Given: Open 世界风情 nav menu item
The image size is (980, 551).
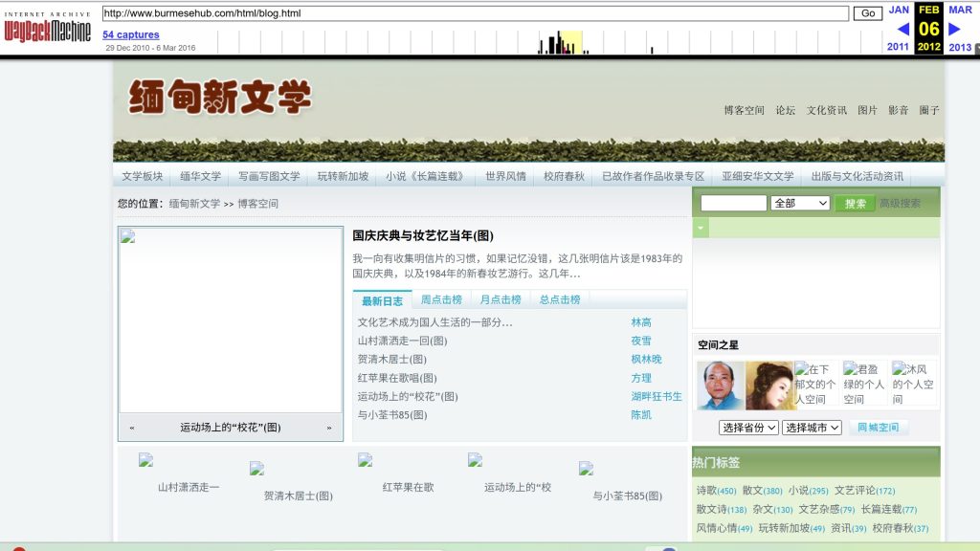Looking at the screenshot, I should (505, 176).
